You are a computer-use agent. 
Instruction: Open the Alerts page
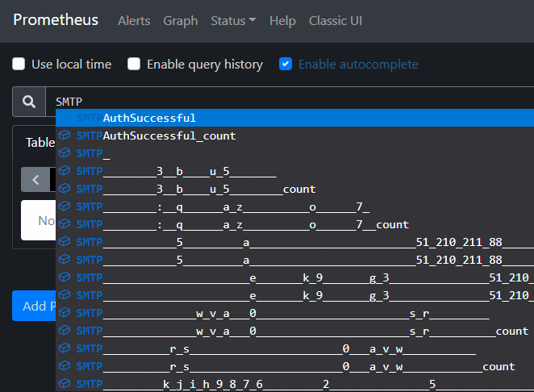point(134,21)
